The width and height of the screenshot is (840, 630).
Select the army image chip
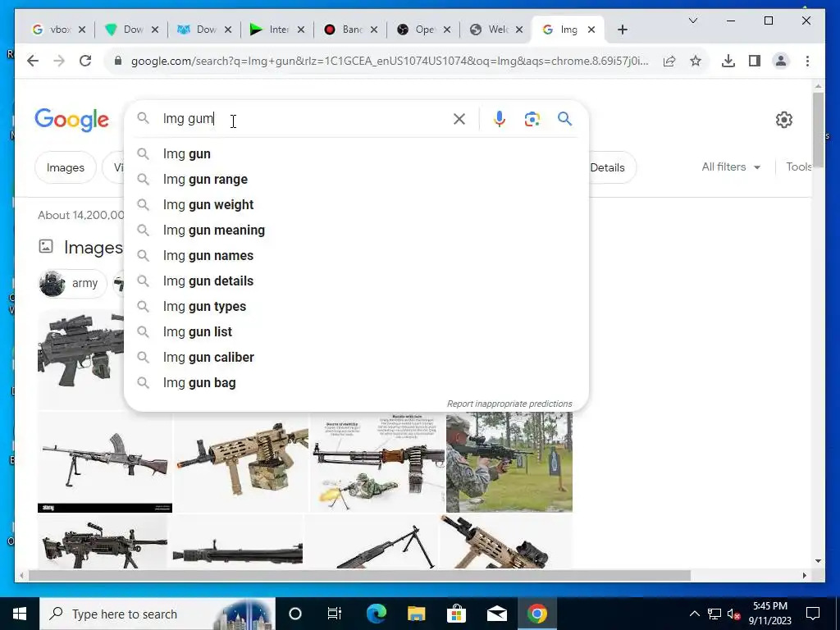click(73, 283)
